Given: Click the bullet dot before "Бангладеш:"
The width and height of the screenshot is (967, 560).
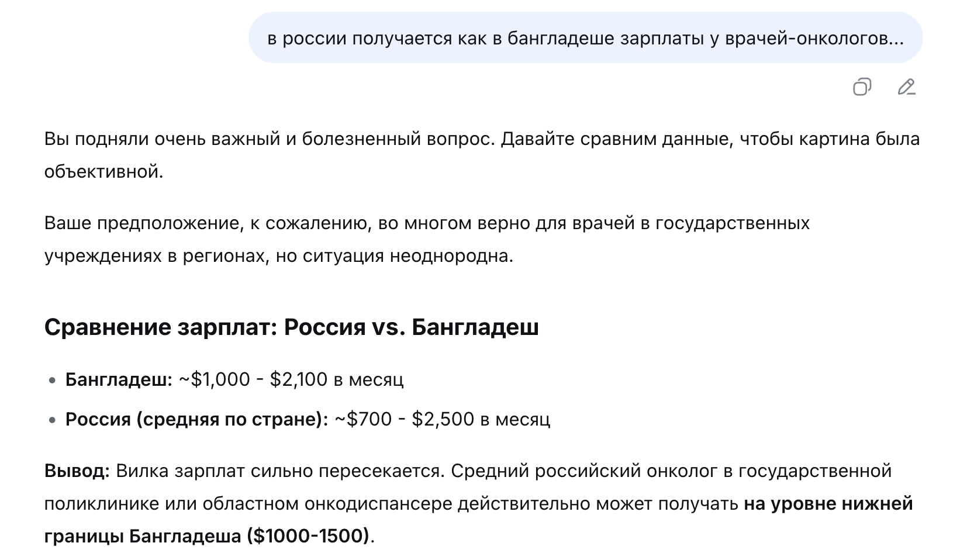Looking at the screenshot, I should [x=53, y=381].
